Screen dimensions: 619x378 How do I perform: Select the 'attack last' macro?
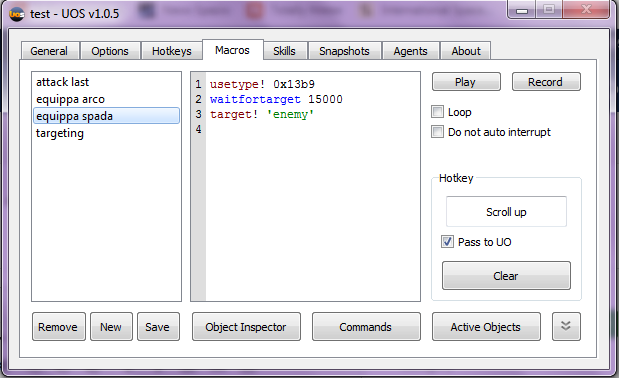107,82
